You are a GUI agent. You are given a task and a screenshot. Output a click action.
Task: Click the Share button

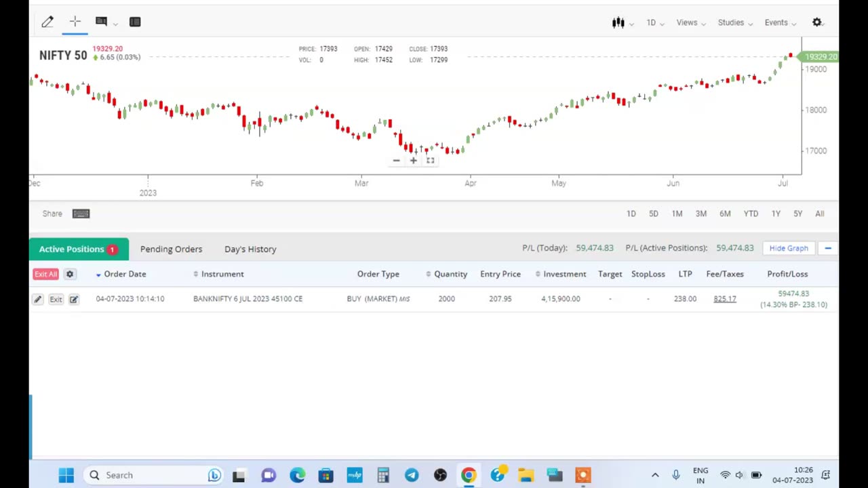coord(52,213)
